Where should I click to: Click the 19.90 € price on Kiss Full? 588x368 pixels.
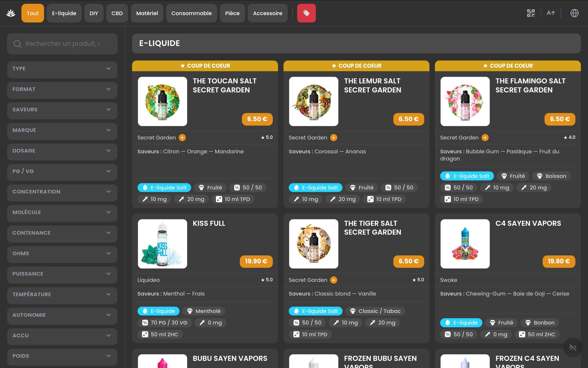tap(256, 261)
